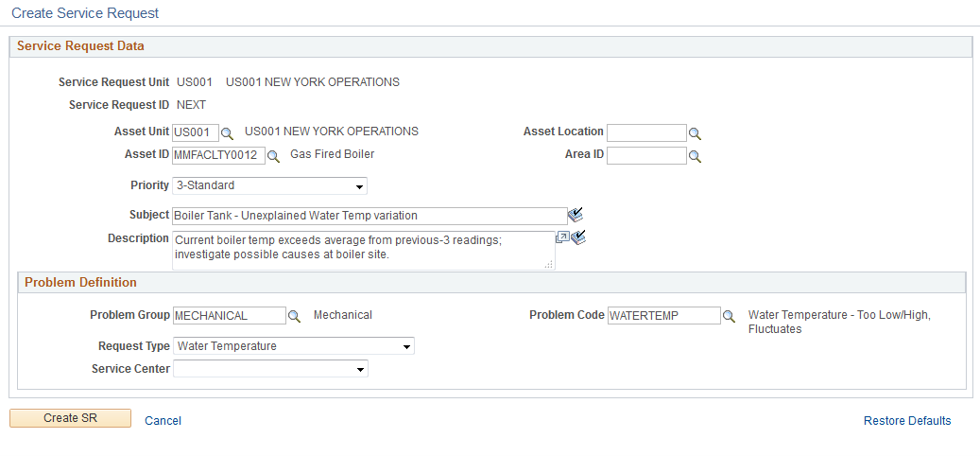The width and height of the screenshot is (980, 456).
Task: Run spell check on Subject field
Action: (x=575, y=215)
